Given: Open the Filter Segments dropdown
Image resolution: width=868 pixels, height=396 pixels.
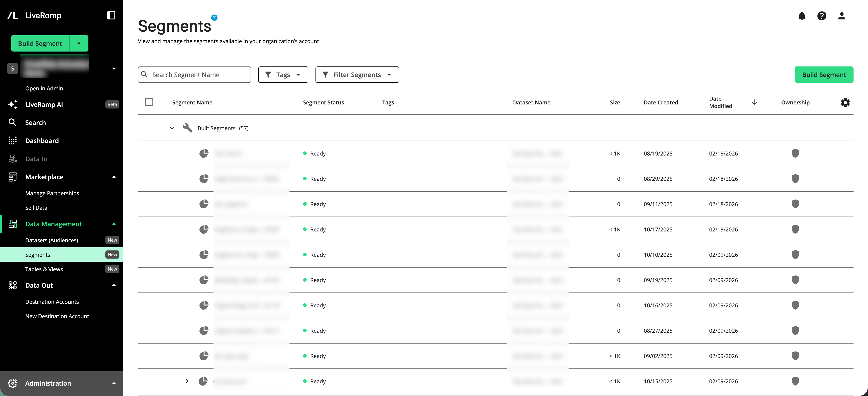Looking at the screenshot, I should (x=357, y=74).
